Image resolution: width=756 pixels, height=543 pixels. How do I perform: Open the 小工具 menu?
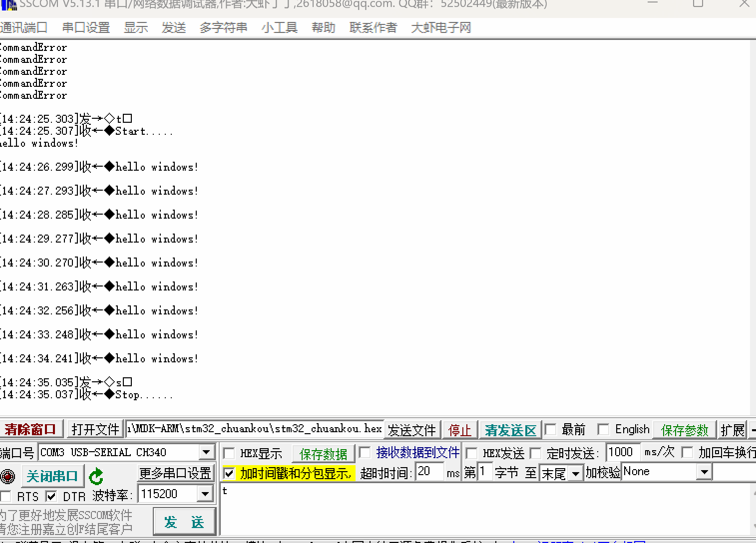[280, 27]
